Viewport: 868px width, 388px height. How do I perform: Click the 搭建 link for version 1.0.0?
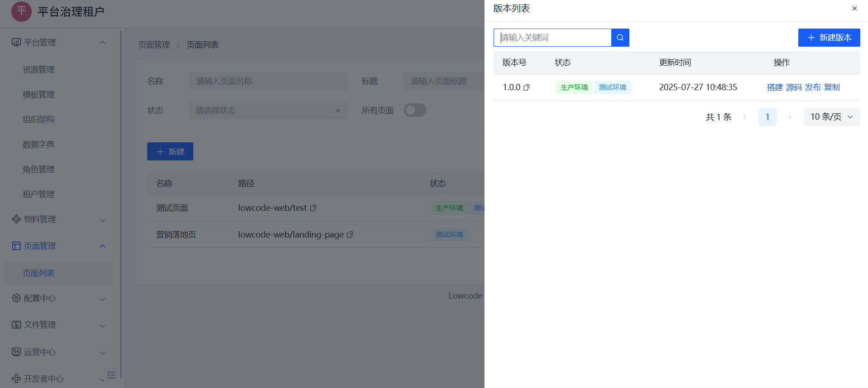pyautogui.click(x=774, y=87)
